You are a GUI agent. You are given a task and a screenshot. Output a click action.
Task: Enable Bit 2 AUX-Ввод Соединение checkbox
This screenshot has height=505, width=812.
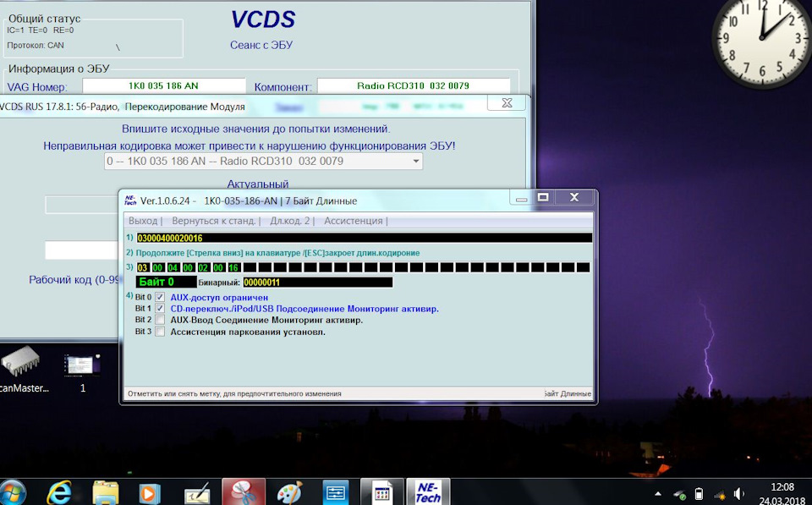tap(160, 320)
